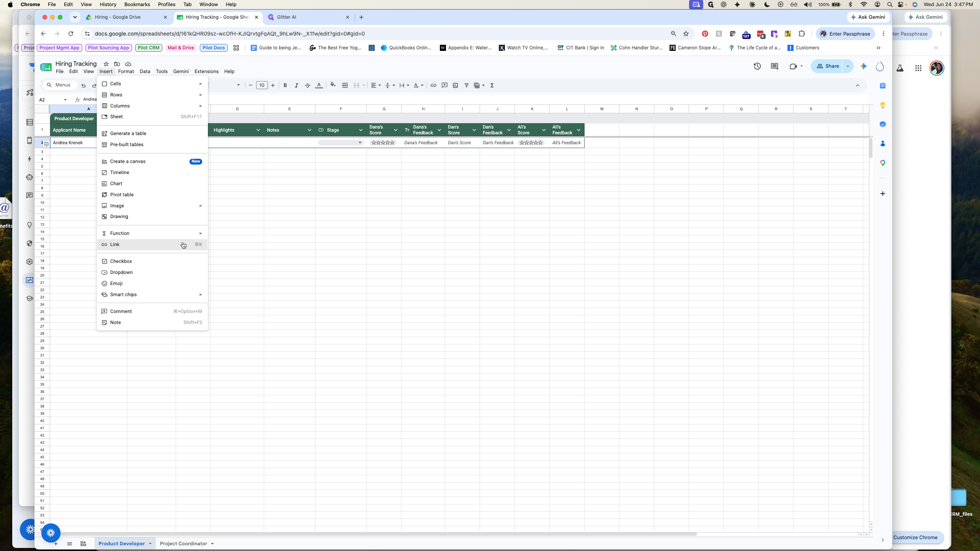The height and width of the screenshot is (551, 980).
Task: Click Ask Gemini button in Chrome
Action: 868,17
